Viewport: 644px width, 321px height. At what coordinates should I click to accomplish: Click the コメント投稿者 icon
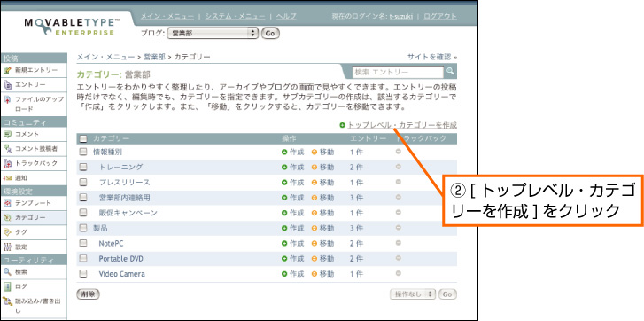tap(7, 148)
